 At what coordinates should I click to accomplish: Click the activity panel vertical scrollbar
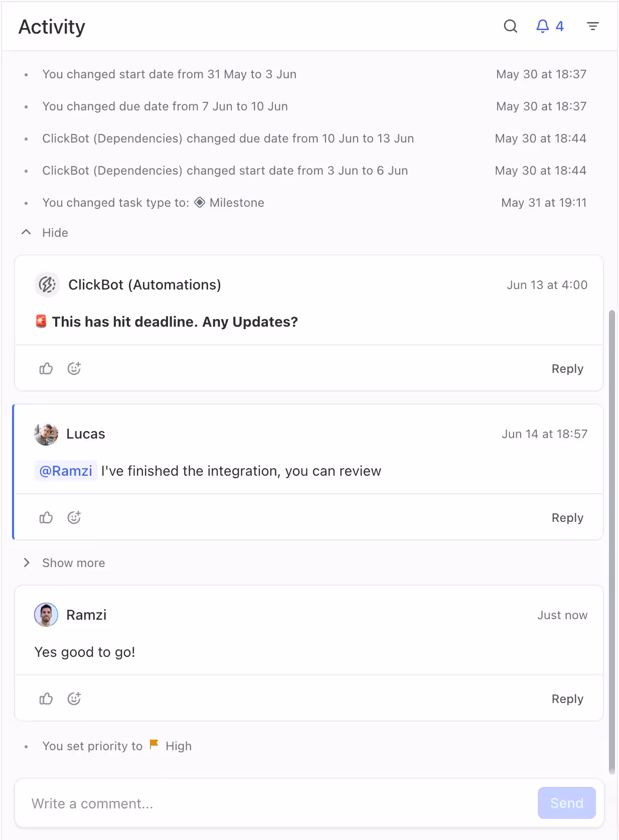click(611, 542)
